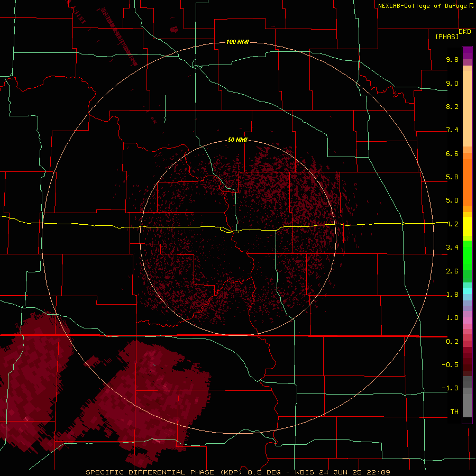Click the bright green segment of the color bar
476x476 pixels.
467,255
